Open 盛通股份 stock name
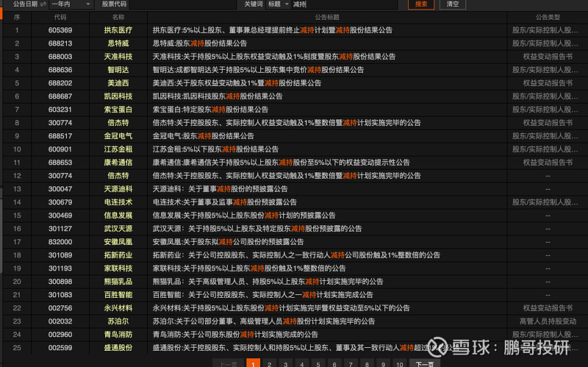This screenshot has height=367, width=588. coord(118,348)
